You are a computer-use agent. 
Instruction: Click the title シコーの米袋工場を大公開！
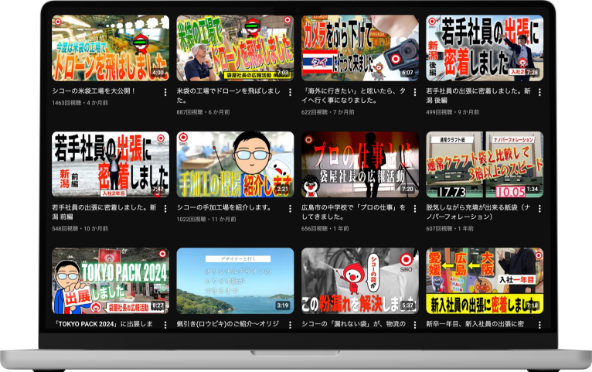(x=94, y=91)
